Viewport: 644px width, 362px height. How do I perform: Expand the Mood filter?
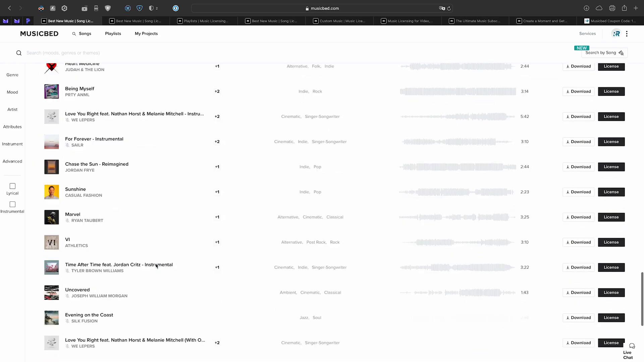coord(12,92)
